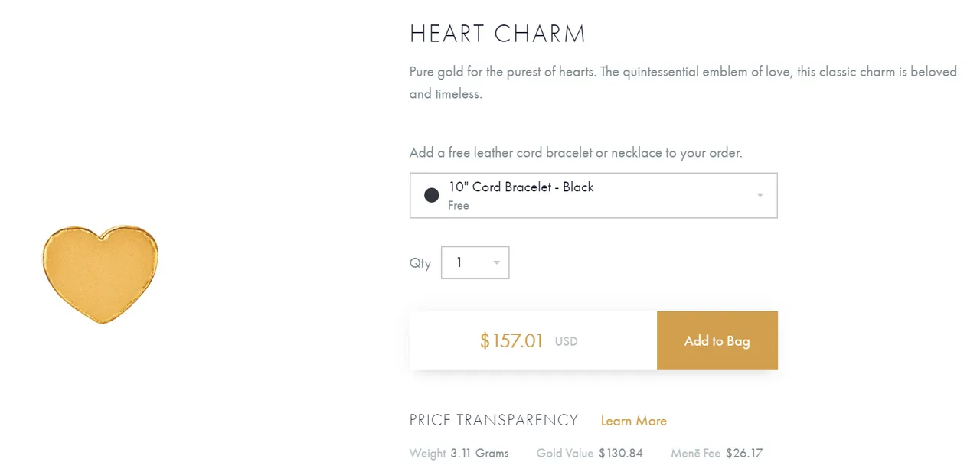Click the small arrow in the Qty box
This screenshot has width=980, height=472.
point(496,263)
